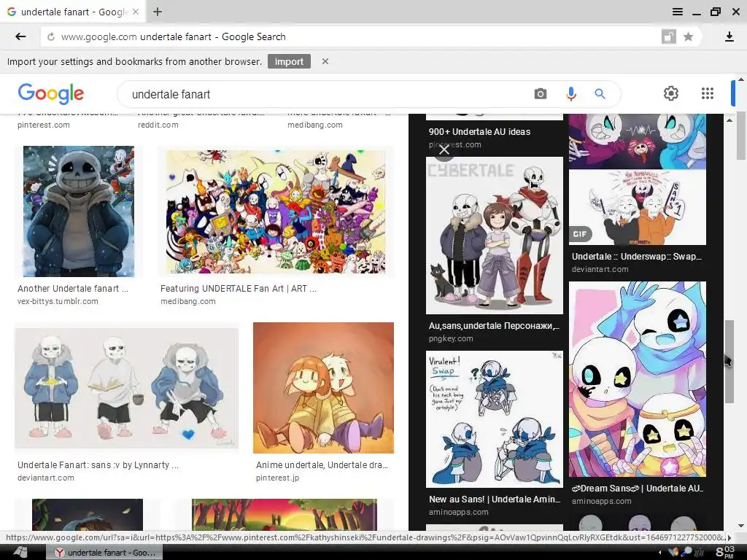Open reddit.com source link
This screenshot has width=747, height=560.
158,125
